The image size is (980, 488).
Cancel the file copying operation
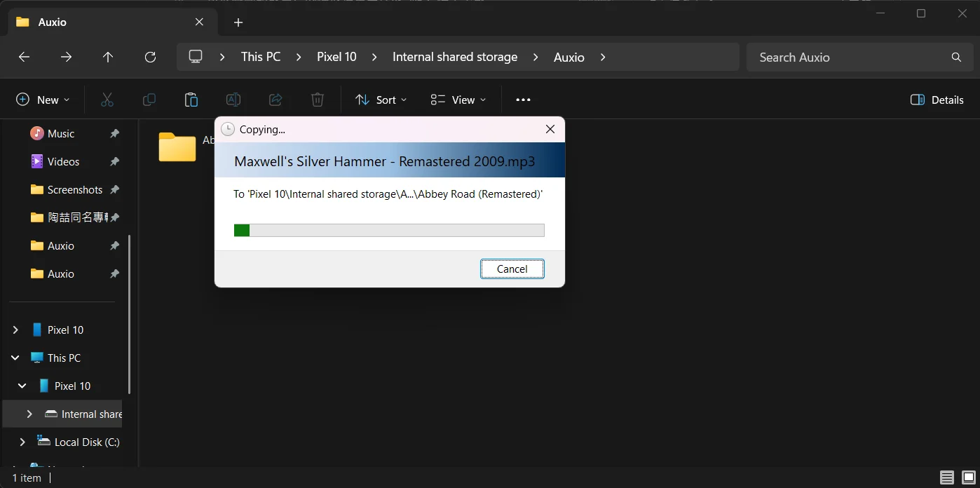pos(512,269)
